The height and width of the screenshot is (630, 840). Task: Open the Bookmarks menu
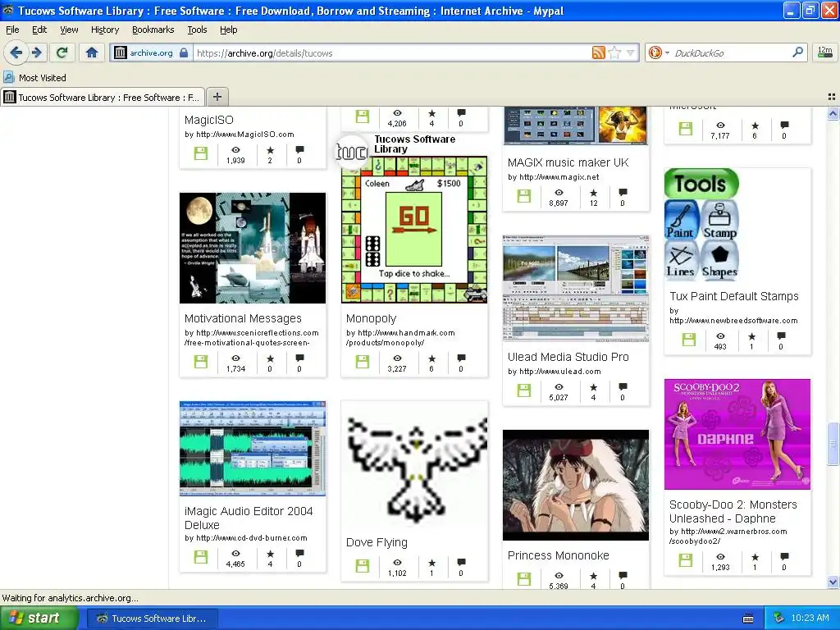tap(153, 30)
